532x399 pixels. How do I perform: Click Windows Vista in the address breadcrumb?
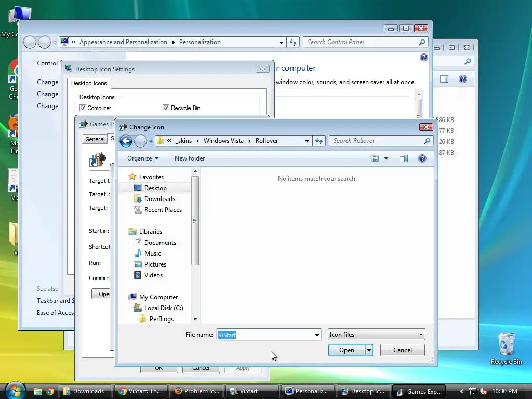(x=223, y=141)
